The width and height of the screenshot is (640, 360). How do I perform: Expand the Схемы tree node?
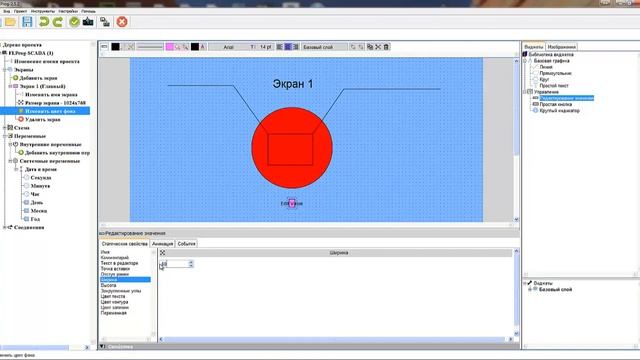tap(4, 128)
